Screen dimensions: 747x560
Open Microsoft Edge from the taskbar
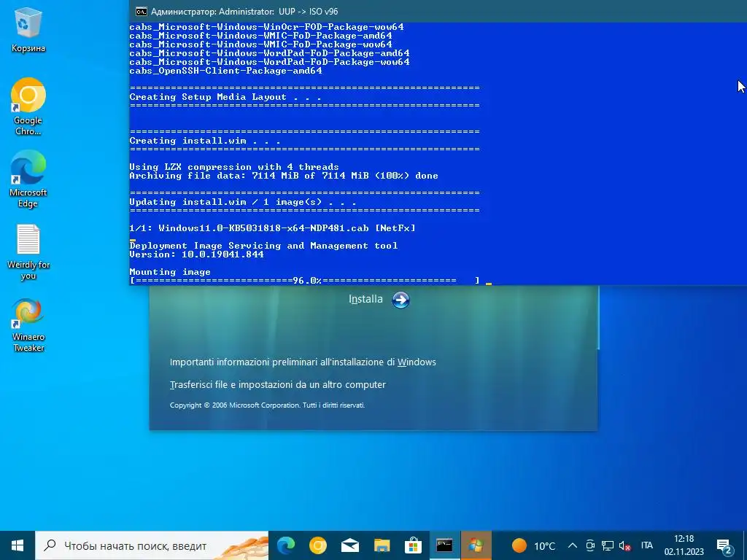pos(286,545)
